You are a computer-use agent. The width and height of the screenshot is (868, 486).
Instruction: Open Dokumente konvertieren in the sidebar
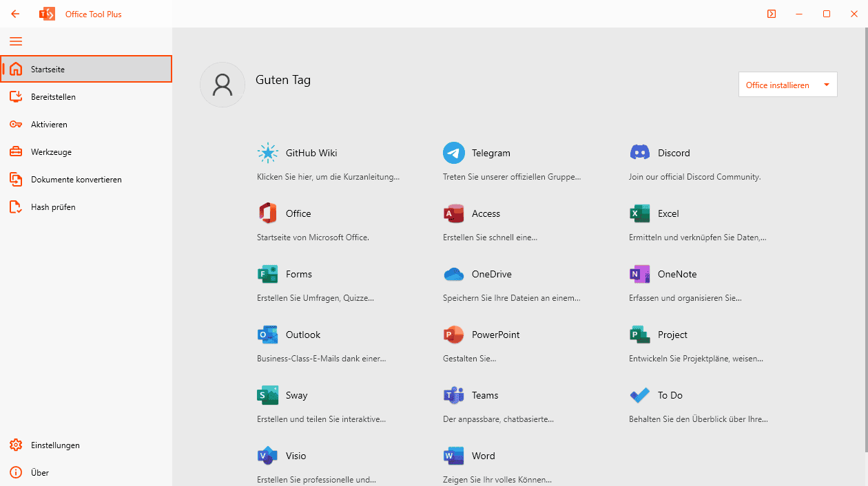86,180
